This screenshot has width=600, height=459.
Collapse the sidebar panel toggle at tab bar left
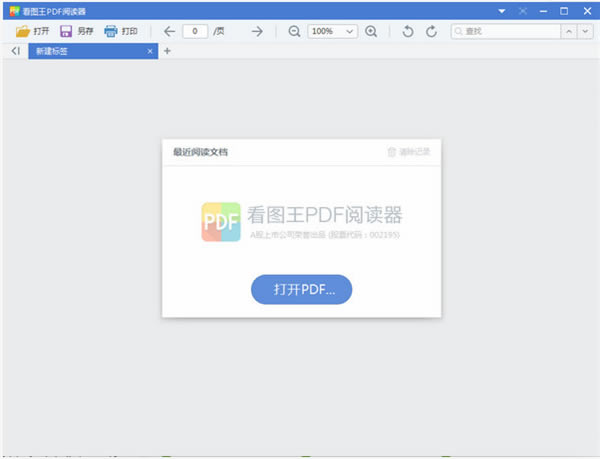[15, 50]
